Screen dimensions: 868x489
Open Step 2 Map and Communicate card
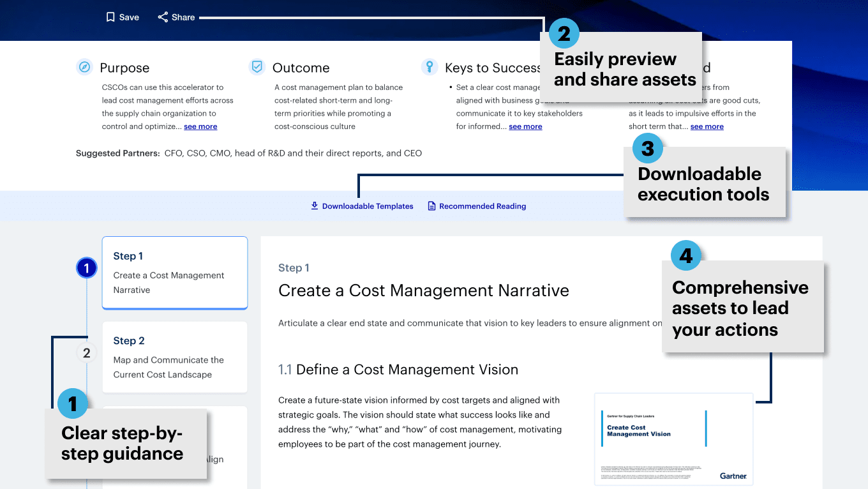click(x=174, y=357)
